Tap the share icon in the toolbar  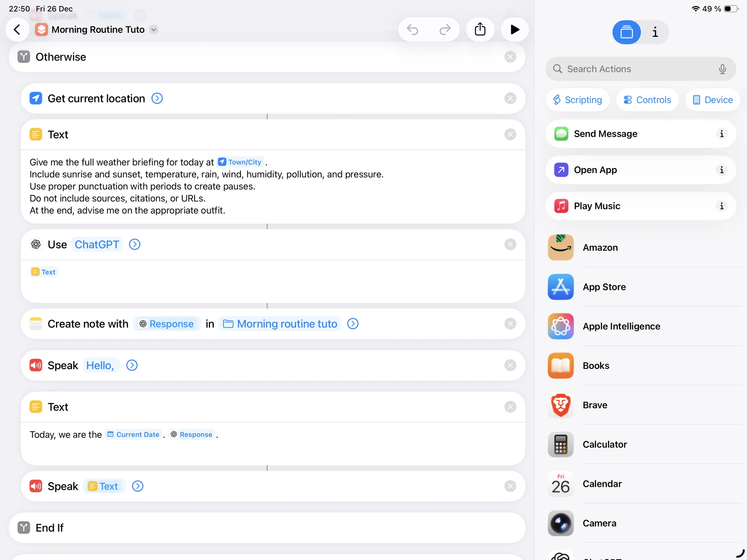click(x=480, y=30)
